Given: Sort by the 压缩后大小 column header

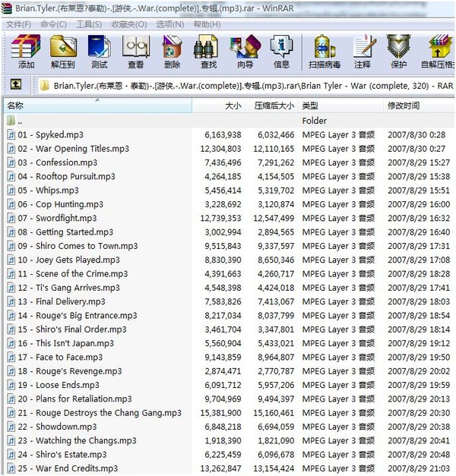Looking at the screenshot, I should click(x=271, y=106).
